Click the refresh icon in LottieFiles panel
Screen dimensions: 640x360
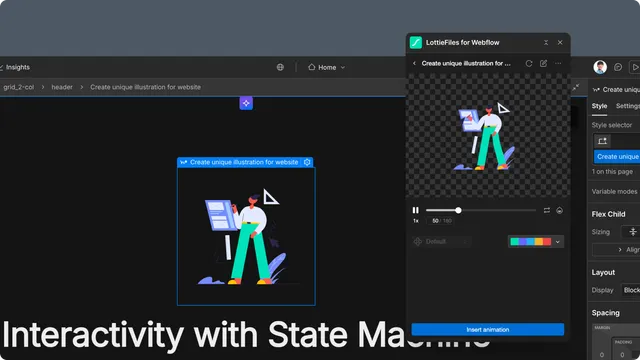(529, 63)
